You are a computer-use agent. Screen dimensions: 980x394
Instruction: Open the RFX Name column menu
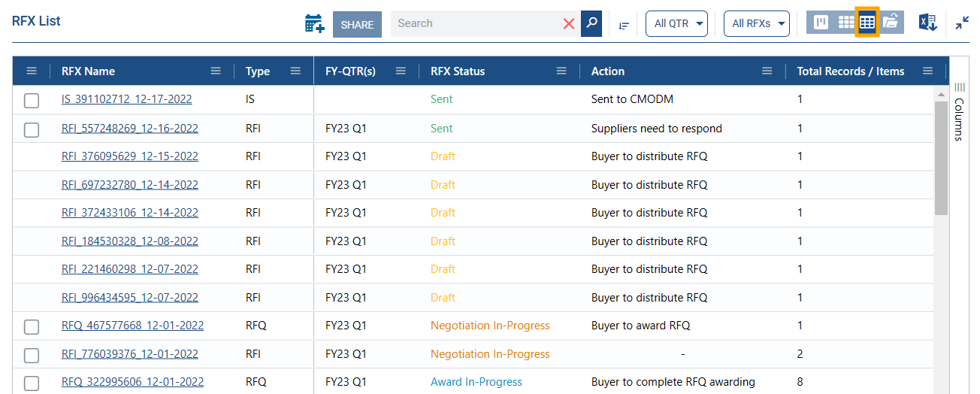click(x=216, y=71)
